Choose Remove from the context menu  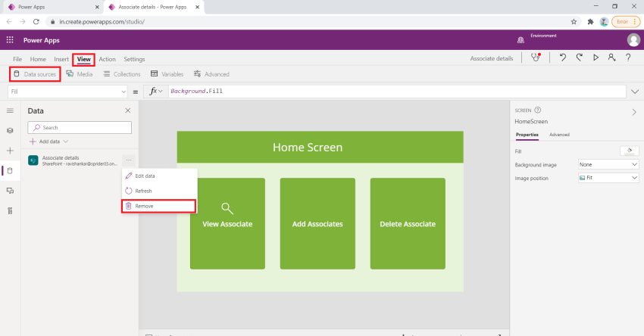[158, 206]
